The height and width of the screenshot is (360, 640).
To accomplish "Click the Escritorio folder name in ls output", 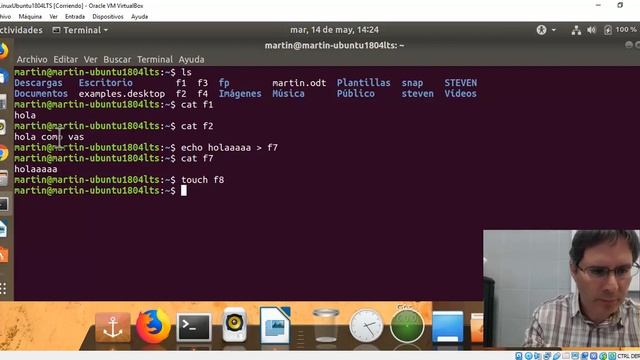I will [x=106, y=83].
